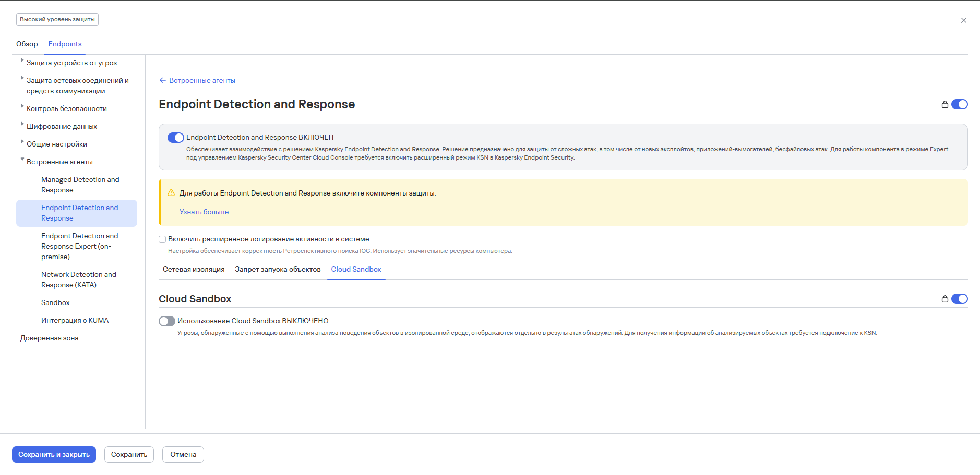Go back via Встроенные агенты link
Image resolution: width=980 pixels, height=475 pixels.
tap(202, 80)
